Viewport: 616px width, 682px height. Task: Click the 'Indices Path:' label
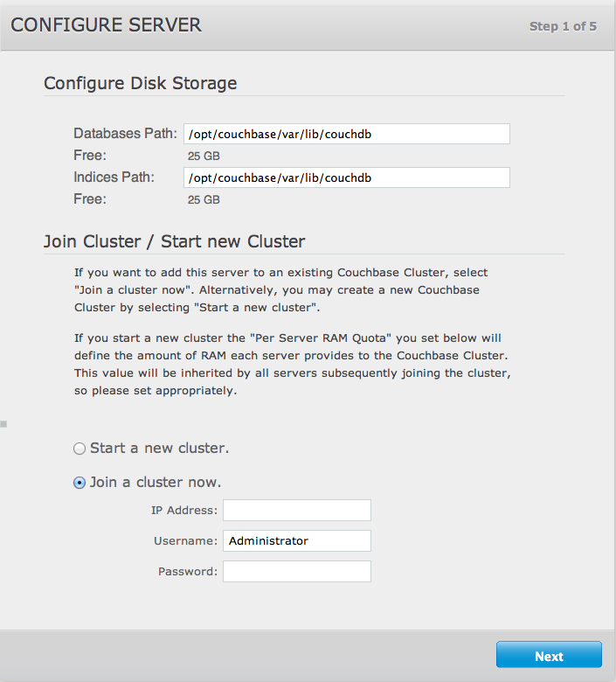(114, 177)
